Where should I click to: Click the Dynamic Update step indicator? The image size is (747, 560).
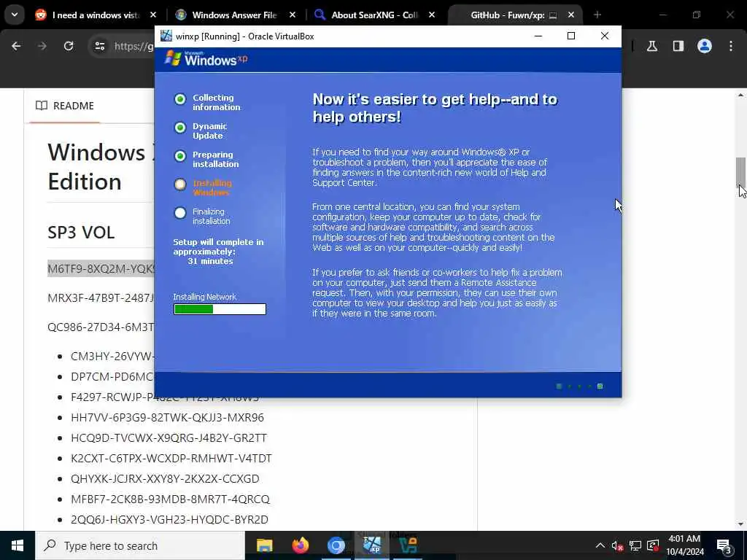(x=180, y=128)
